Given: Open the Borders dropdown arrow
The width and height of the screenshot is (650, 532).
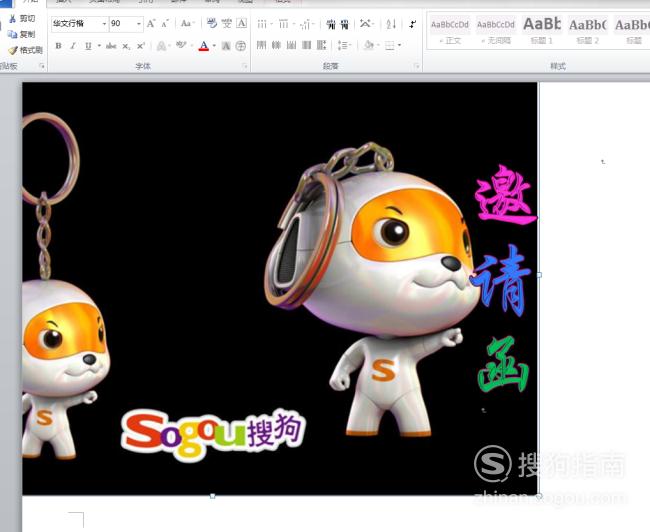Looking at the screenshot, I should 400,45.
